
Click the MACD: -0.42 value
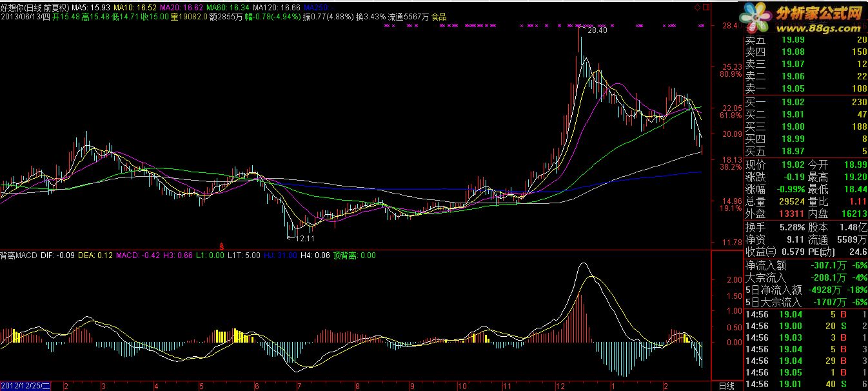138,256
